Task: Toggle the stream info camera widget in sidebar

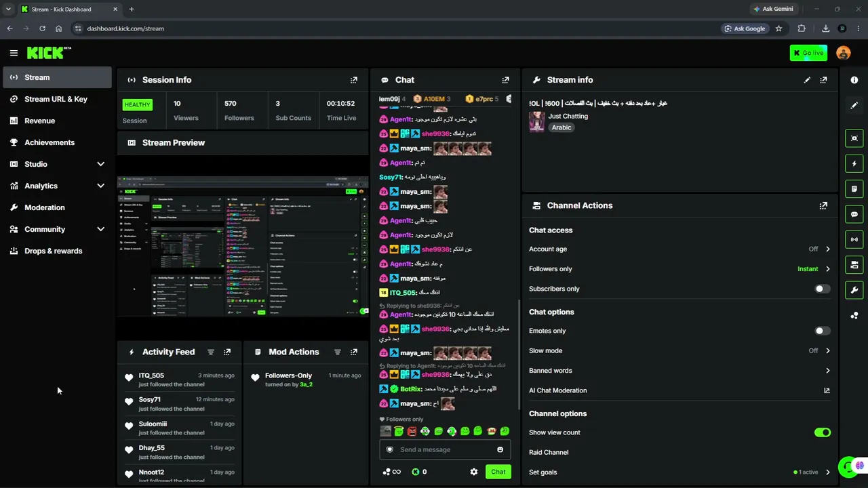Action: tap(854, 264)
